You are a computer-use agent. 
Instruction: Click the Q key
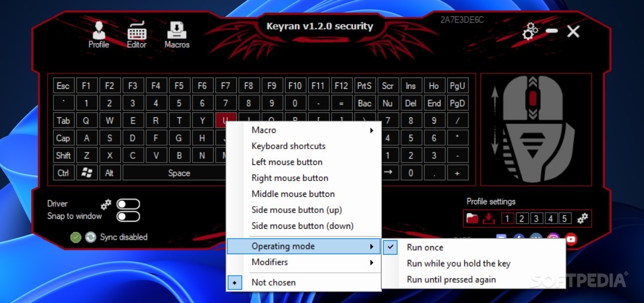tap(86, 121)
